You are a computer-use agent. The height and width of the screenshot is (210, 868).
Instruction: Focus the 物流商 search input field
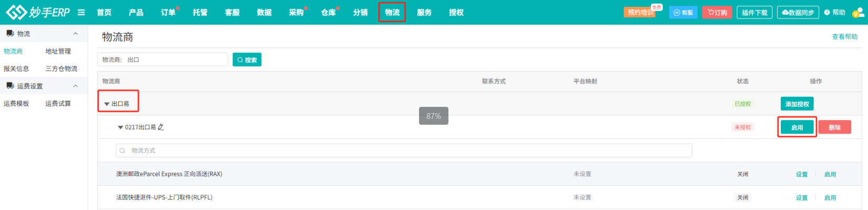[162, 59]
